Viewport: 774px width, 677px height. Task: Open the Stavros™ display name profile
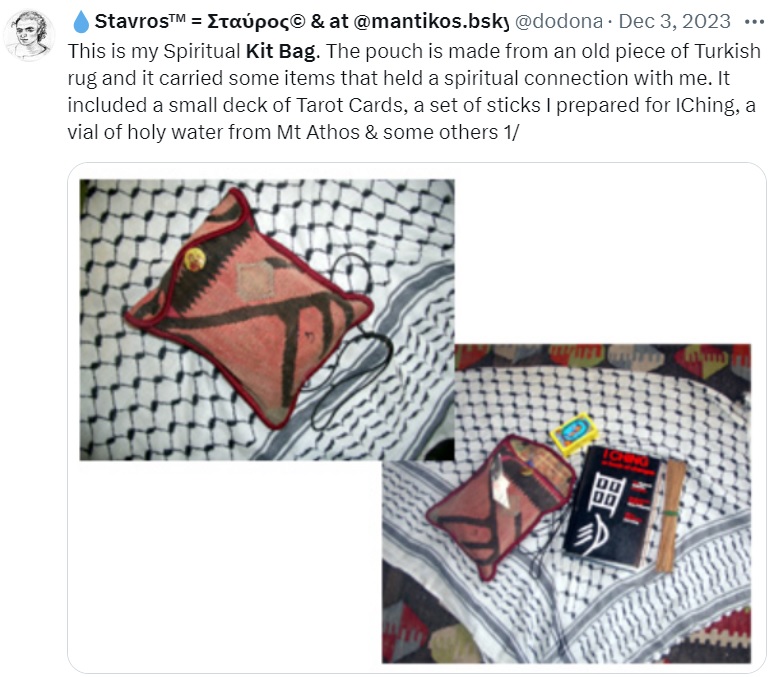point(140,21)
